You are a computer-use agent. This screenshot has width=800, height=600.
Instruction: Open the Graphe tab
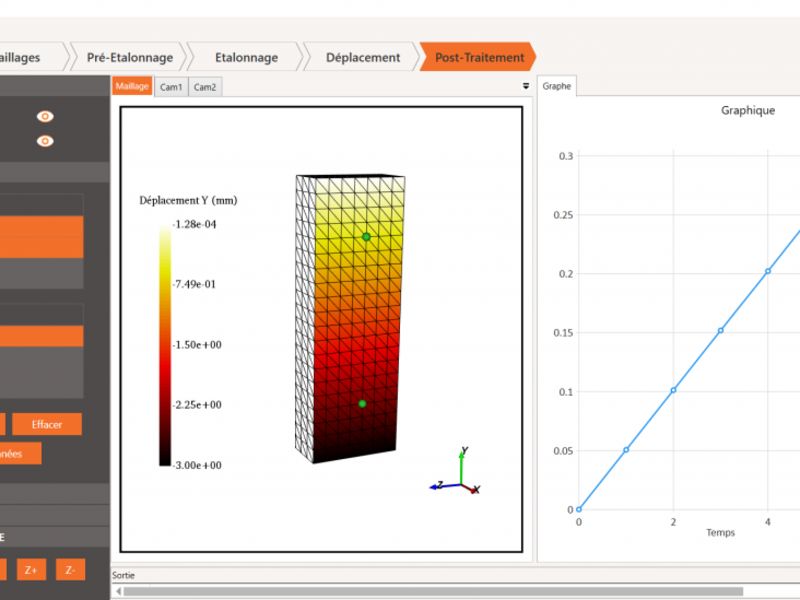tap(557, 86)
